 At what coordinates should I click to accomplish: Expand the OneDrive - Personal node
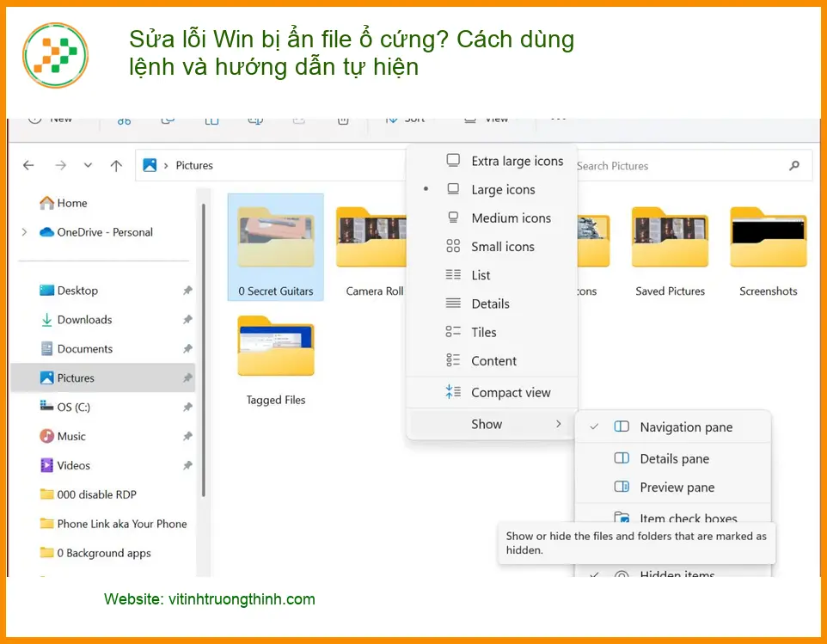coord(24,232)
